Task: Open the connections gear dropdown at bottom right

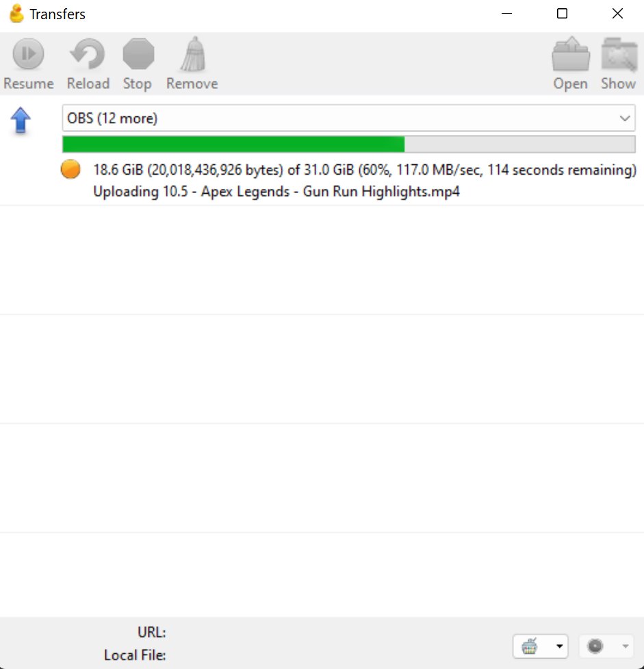Action: pyautogui.click(x=606, y=646)
